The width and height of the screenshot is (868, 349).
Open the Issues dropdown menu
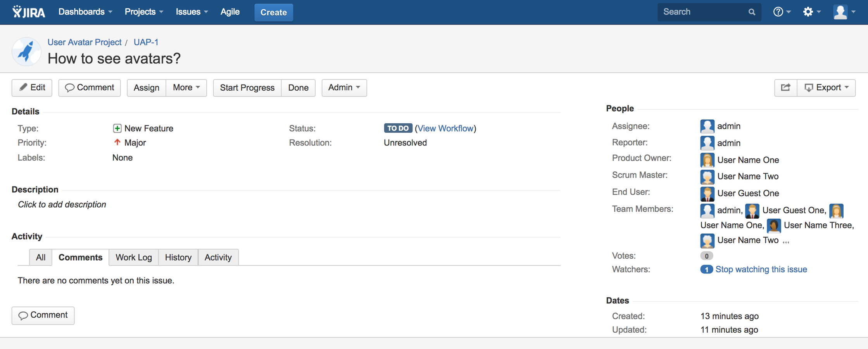click(x=192, y=12)
